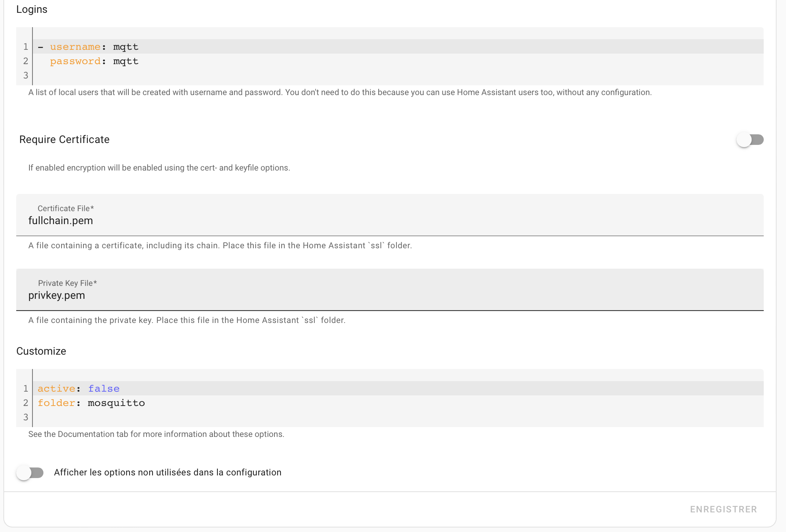Click line number 1 in Logins editor
Screen dimensions: 786x532
25,46
